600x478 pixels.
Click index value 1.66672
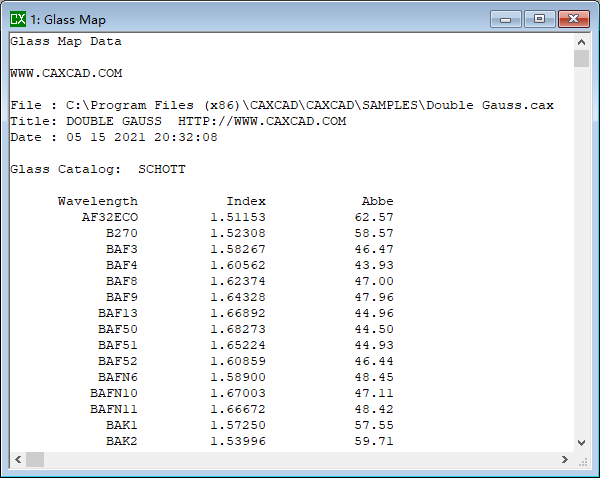[x=238, y=409]
